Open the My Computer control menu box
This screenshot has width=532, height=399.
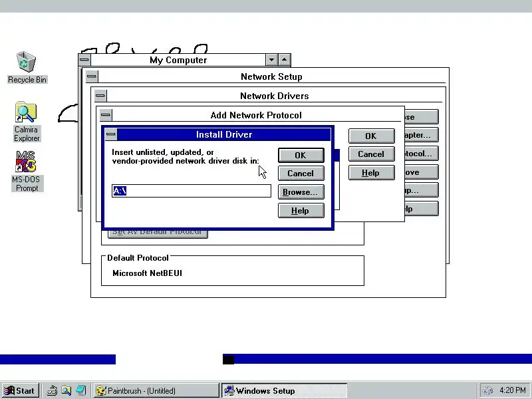(x=84, y=60)
